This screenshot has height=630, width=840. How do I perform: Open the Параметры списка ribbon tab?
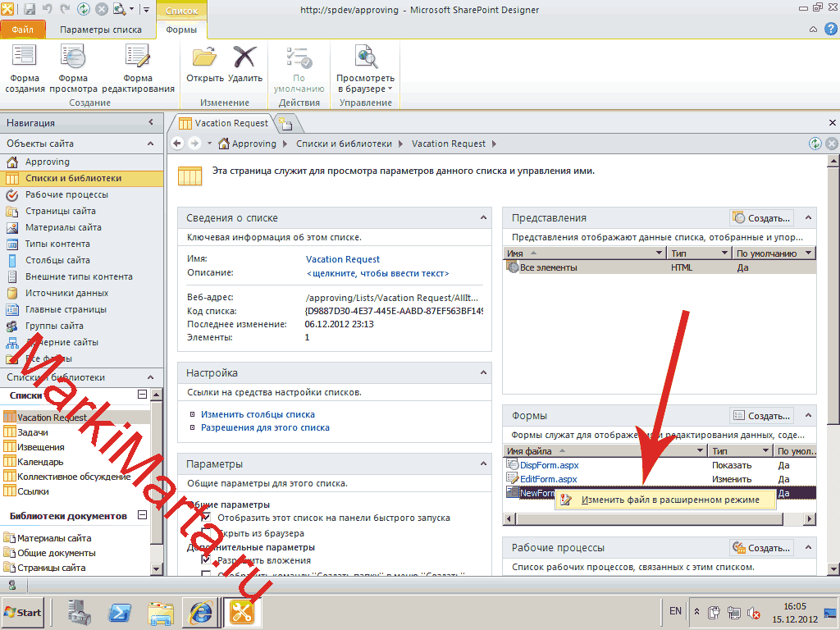101,30
